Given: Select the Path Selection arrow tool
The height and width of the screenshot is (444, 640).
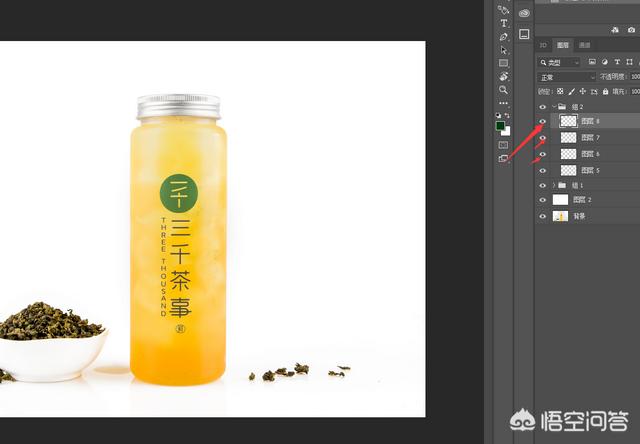Looking at the screenshot, I should tap(504, 50).
